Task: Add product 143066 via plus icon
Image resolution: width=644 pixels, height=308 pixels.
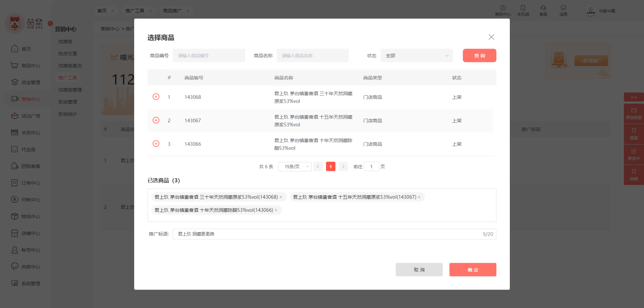Action: [156, 144]
